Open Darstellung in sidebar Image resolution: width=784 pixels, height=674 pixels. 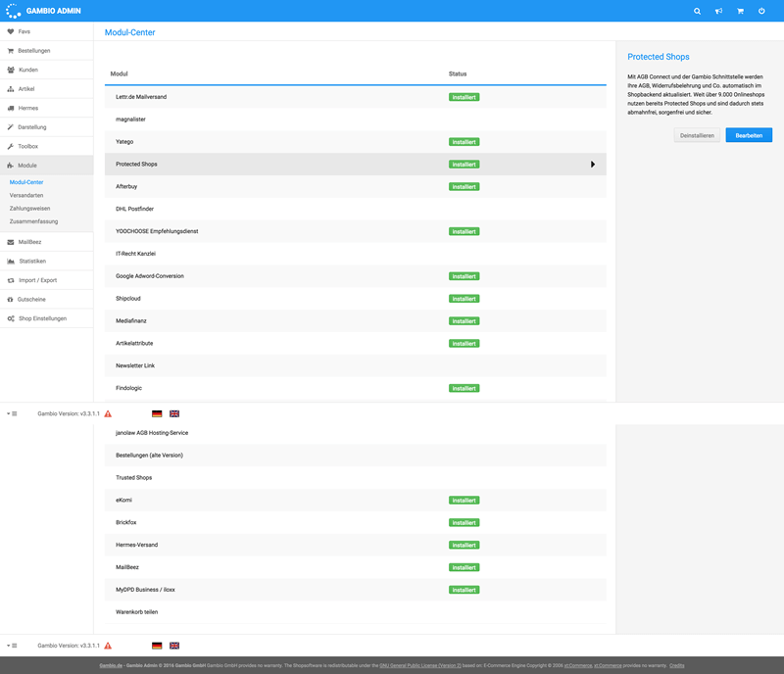tap(46, 127)
